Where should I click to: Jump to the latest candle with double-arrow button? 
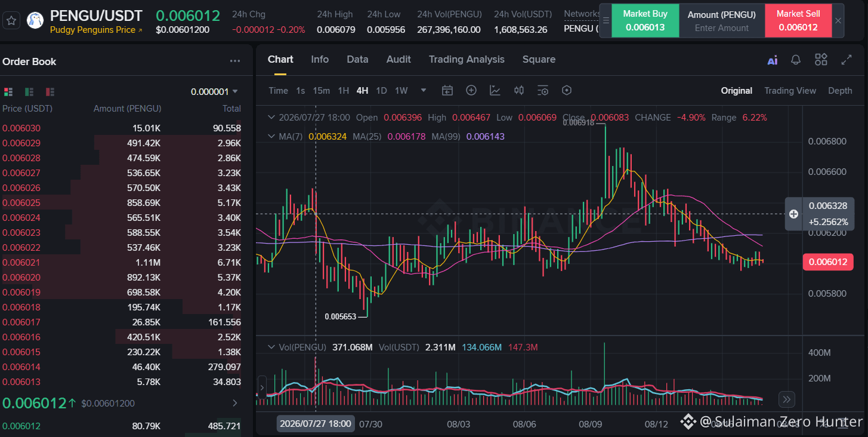(x=787, y=399)
